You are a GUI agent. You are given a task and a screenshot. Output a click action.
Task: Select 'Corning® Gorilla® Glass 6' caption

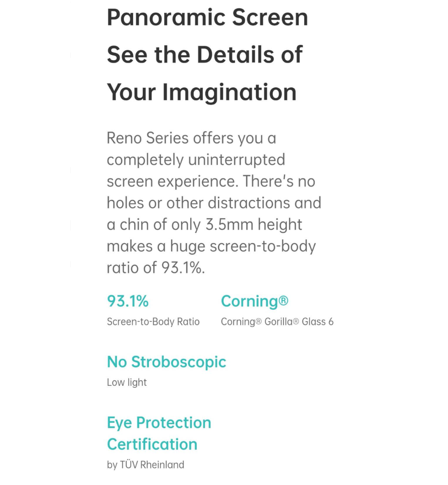[277, 322]
